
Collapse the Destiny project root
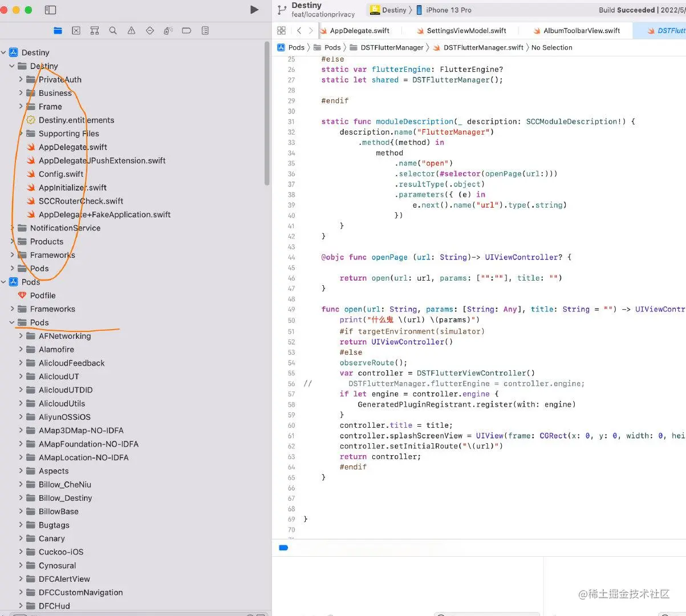click(x=3, y=52)
